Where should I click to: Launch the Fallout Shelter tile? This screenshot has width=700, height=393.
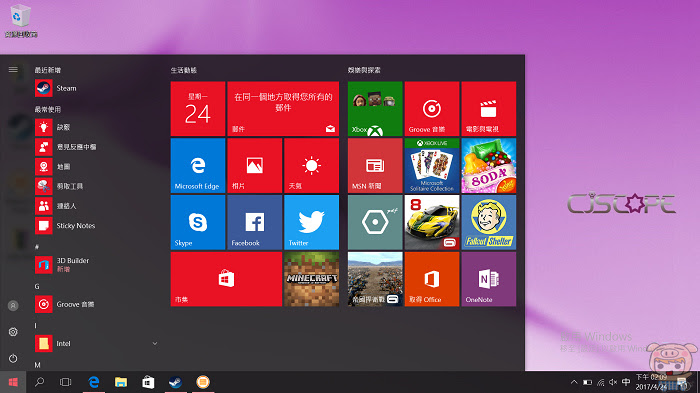488,222
